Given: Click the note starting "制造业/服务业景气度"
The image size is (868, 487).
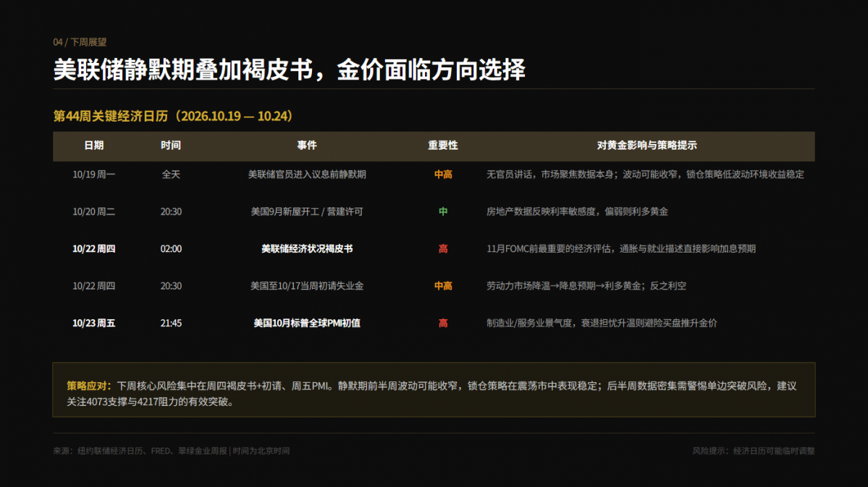Looking at the screenshot, I should click(x=602, y=323).
